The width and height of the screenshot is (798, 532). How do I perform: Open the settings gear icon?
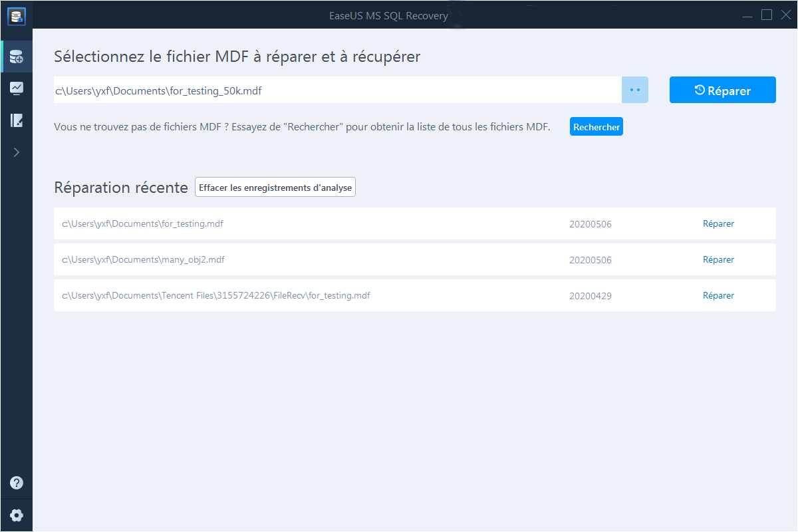(x=17, y=515)
